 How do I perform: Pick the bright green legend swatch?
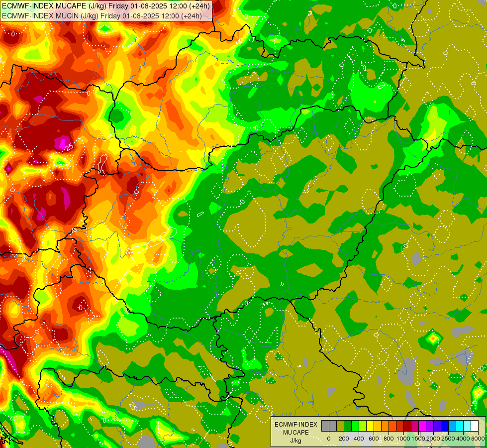[355, 426]
